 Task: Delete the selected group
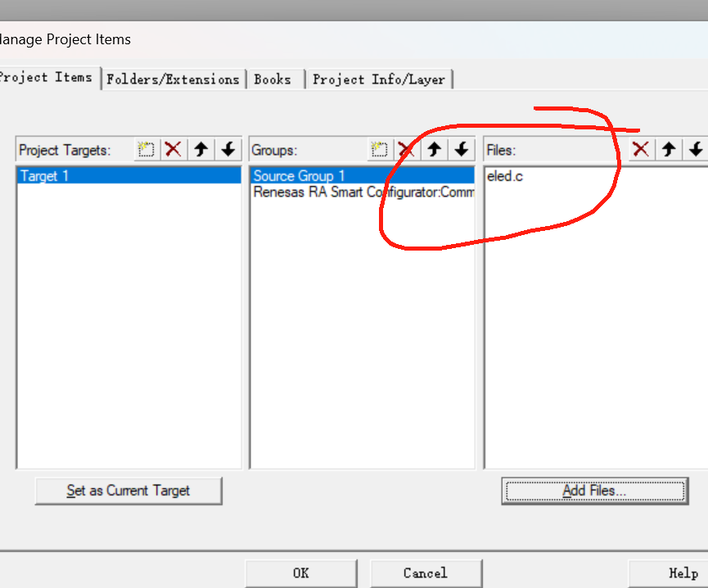pos(406,149)
